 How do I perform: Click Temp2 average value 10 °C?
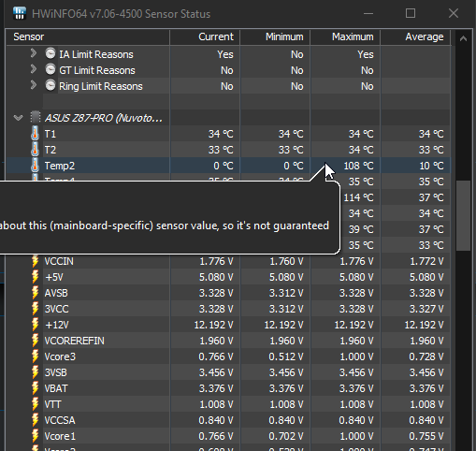[431, 166]
